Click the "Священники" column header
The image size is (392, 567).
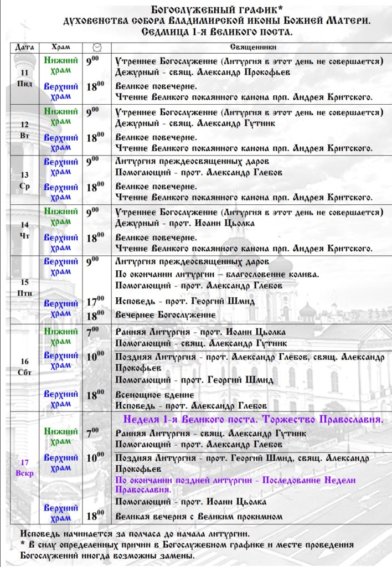tap(253, 47)
